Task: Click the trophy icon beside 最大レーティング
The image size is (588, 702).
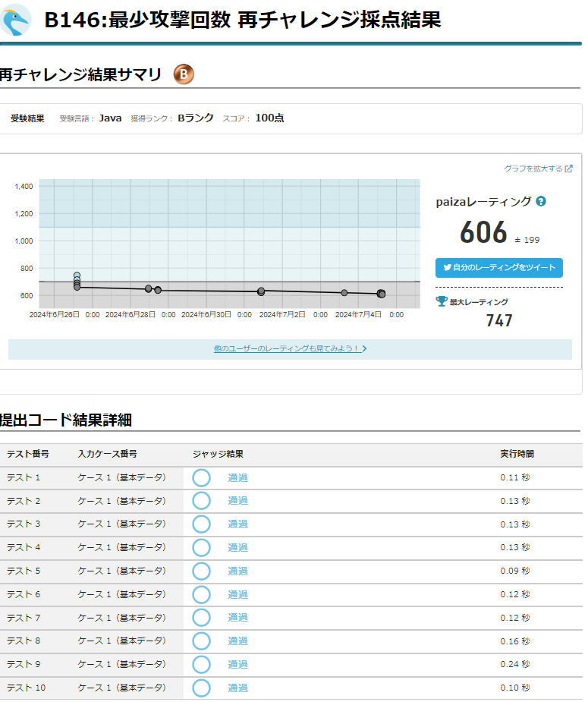Action: coord(442,301)
